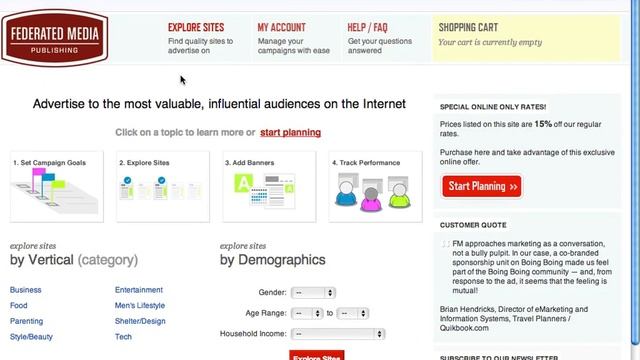Click the 'Your cart is currently empty' text
This screenshot has height=360, width=640.
click(x=490, y=42)
